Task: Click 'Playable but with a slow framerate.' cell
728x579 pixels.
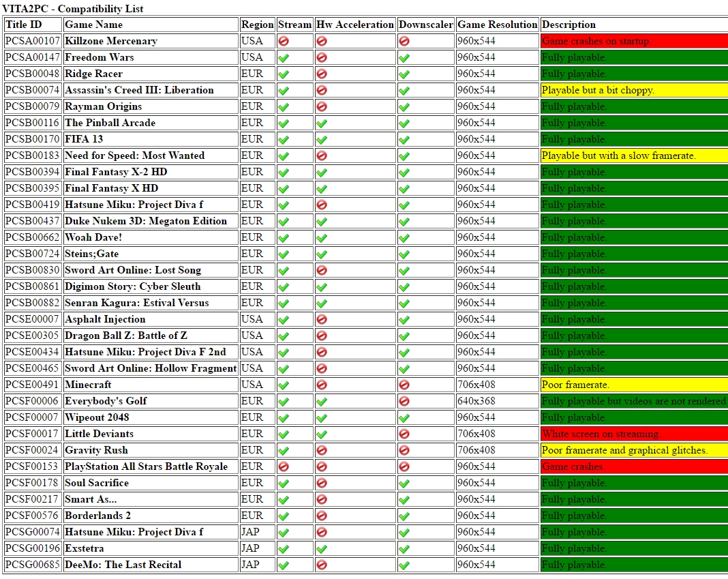Action: tap(634, 155)
